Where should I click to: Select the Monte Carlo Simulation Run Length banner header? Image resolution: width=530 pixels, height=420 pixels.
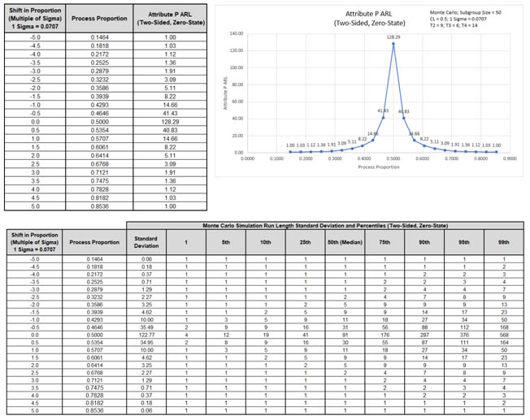click(325, 224)
